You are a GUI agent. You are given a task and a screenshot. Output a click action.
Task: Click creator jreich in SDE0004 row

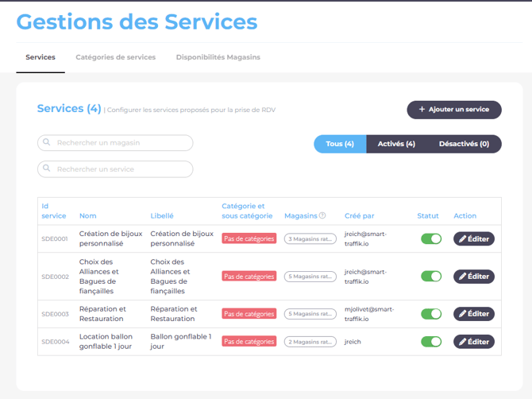click(353, 342)
